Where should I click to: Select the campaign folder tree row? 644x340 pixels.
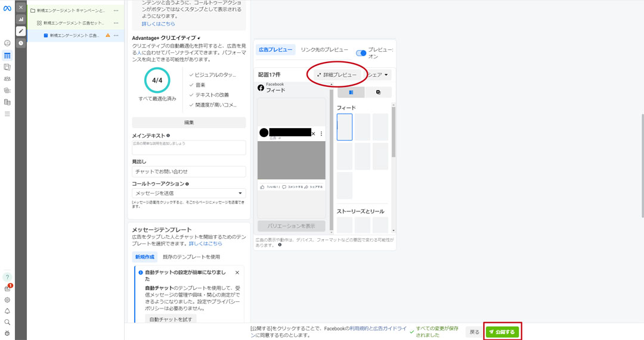coord(75,11)
